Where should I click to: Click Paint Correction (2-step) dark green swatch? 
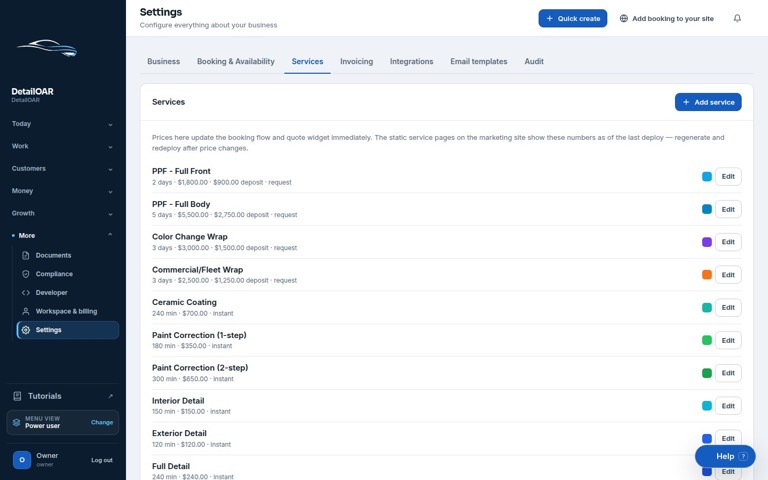click(x=707, y=373)
